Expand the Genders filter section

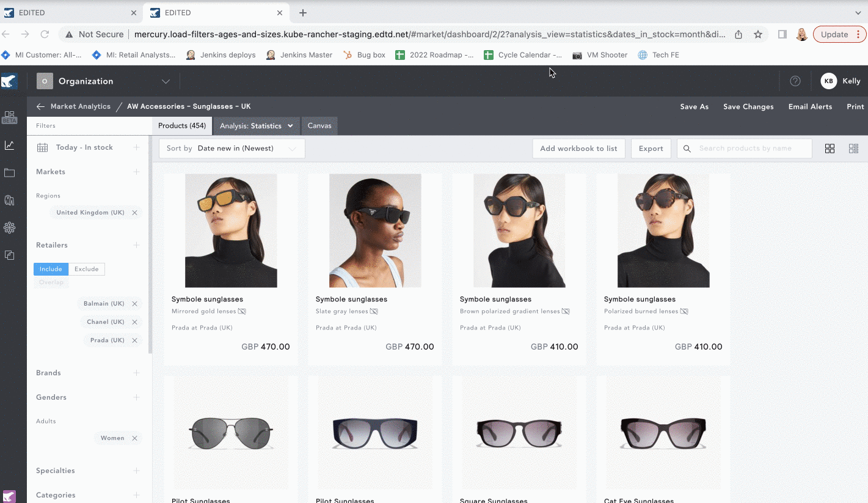click(x=136, y=397)
